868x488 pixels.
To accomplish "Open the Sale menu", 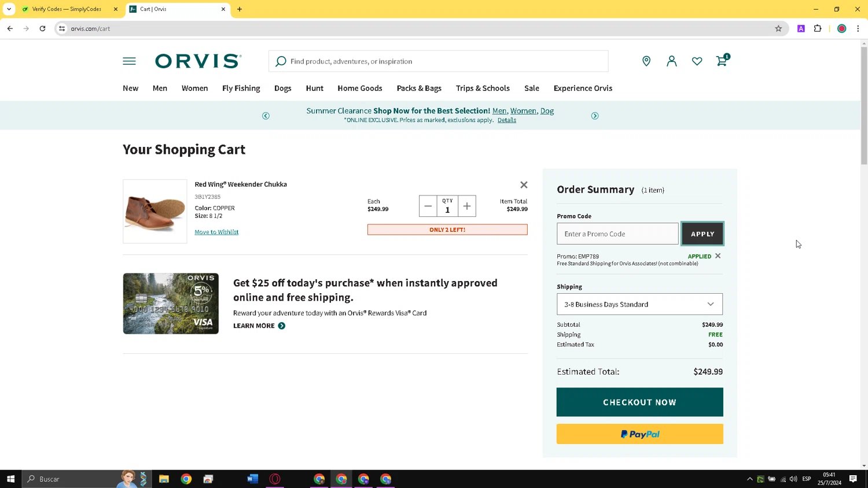I will pyautogui.click(x=532, y=88).
